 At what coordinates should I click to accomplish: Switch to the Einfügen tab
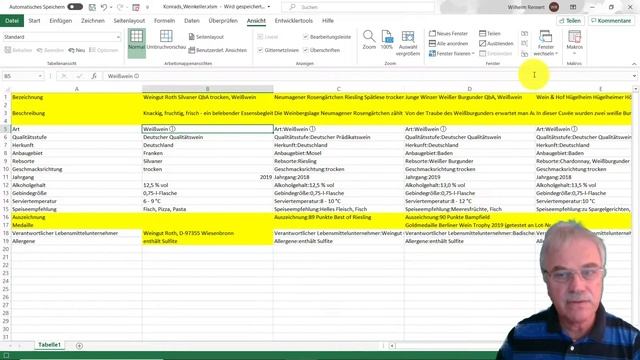tap(61, 20)
